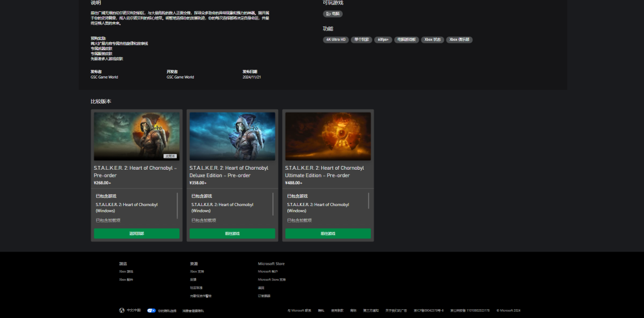Click the scrollbar in the Ultimate Edition card
Image resolution: width=644 pixels, height=318 pixels.
tap(369, 200)
